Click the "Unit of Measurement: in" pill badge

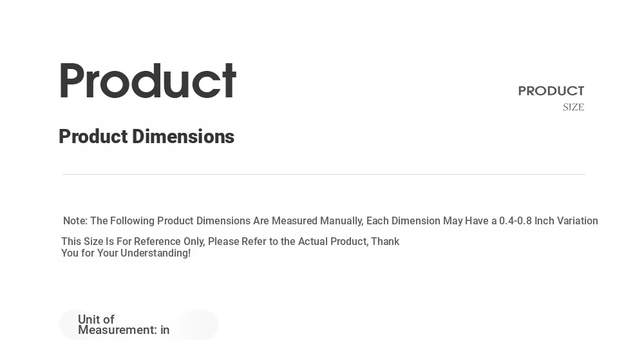pos(138,325)
